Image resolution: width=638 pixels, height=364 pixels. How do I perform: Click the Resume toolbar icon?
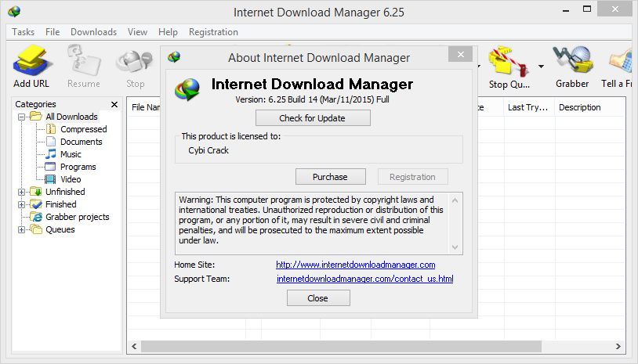(84, 61)
